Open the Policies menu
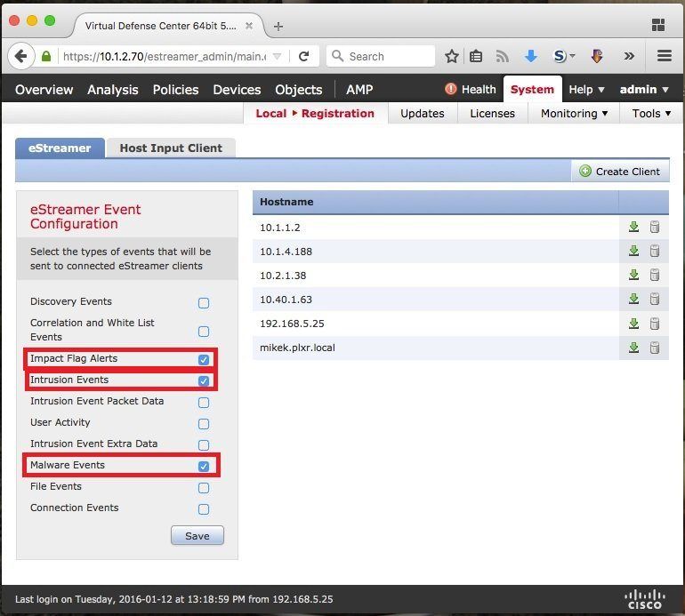The height and width of the screenshot is (616, 685). [x=175, y=90]
